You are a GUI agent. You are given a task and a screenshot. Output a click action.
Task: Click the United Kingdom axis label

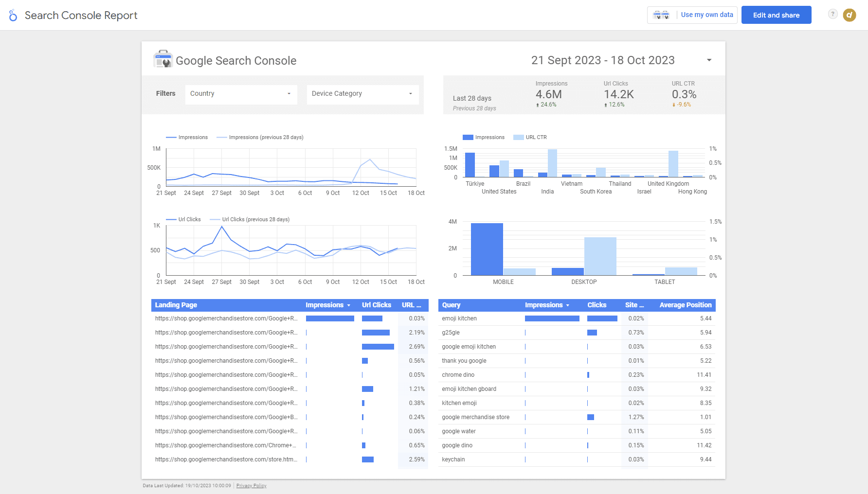pyautogui.click(x=668, y=184)
